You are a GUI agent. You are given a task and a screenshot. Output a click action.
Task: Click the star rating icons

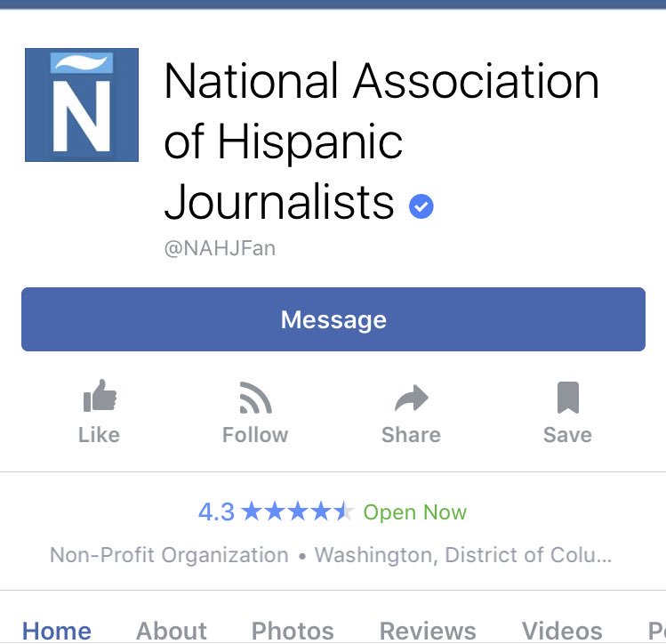[x=298, y=511]
